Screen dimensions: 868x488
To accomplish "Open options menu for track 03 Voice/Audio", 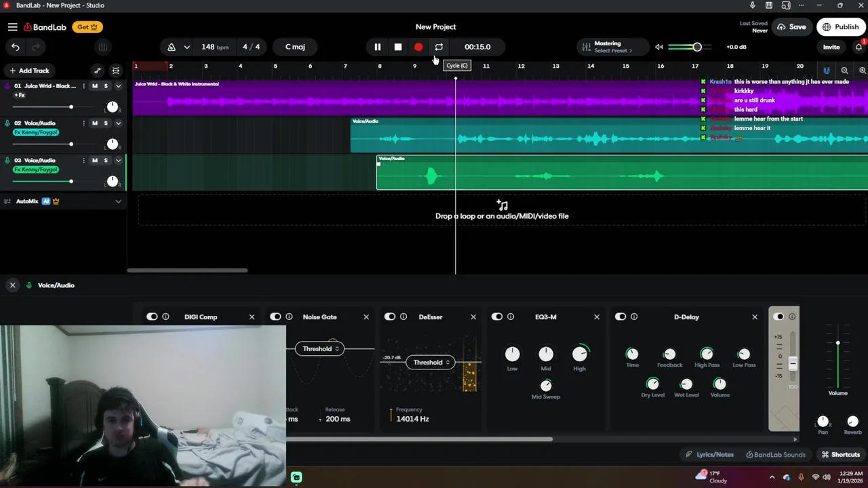I will tap(84, 161).
